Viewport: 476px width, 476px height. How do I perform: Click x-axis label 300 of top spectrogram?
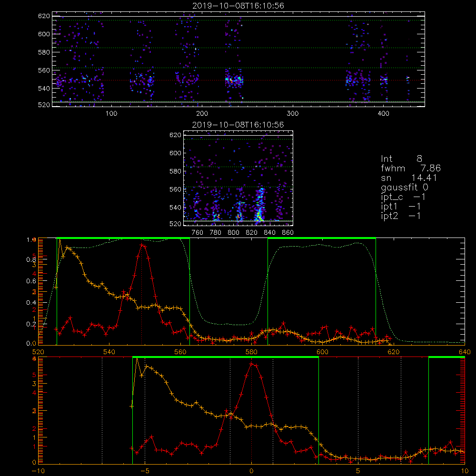[293, 114]
